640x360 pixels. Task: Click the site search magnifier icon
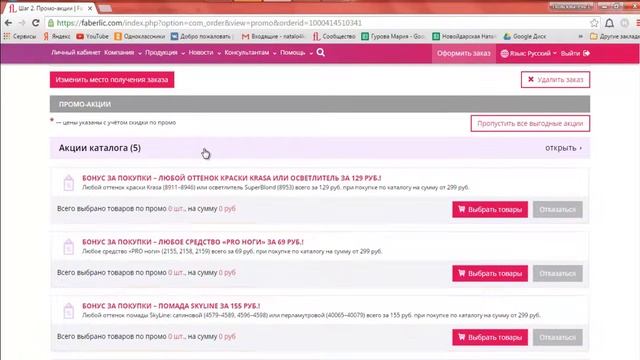pos(321,52)
